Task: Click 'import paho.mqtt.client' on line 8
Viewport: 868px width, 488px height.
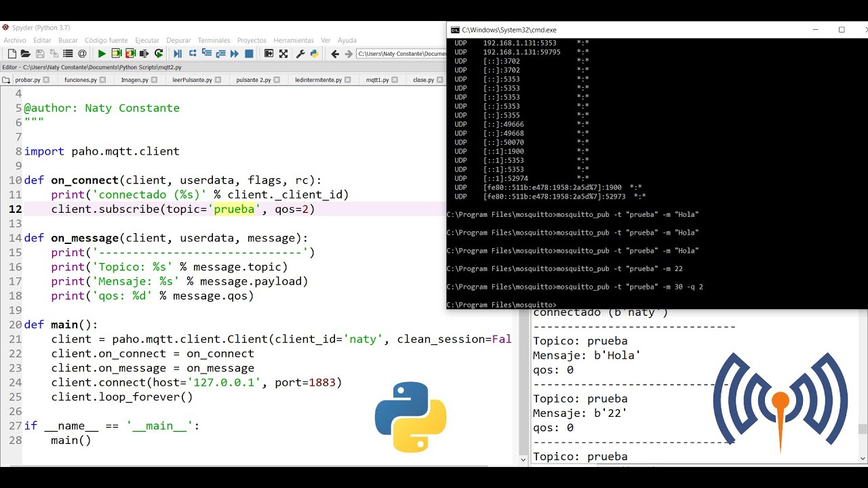Action: [102, 151]
